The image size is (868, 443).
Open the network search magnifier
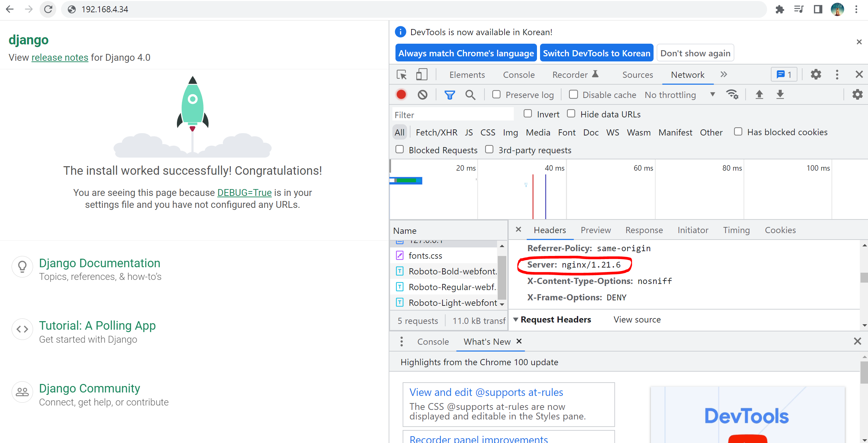coord(470,95)
